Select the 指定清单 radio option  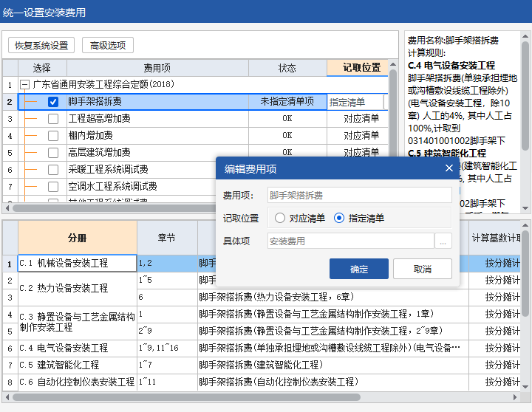click(x=359, y=218)
